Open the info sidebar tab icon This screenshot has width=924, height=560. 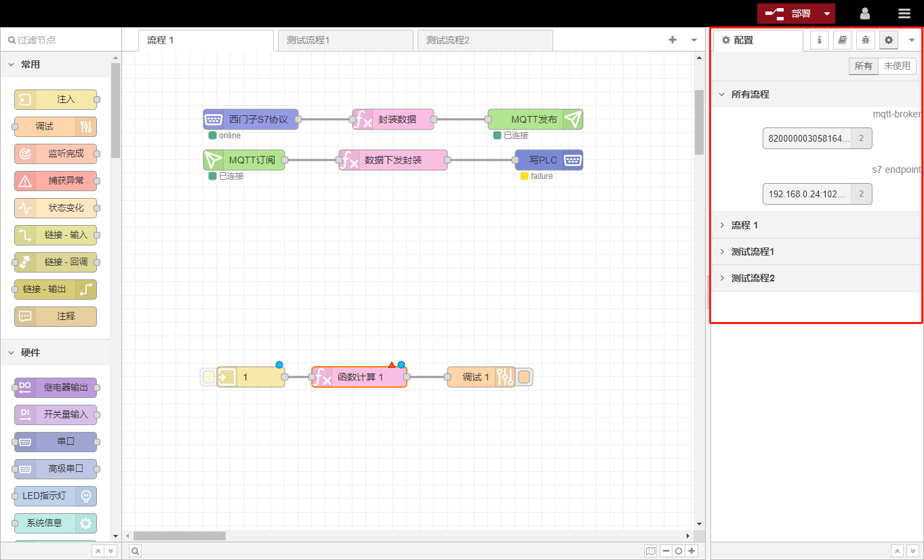pyautogui.click(x=819, y=40)
